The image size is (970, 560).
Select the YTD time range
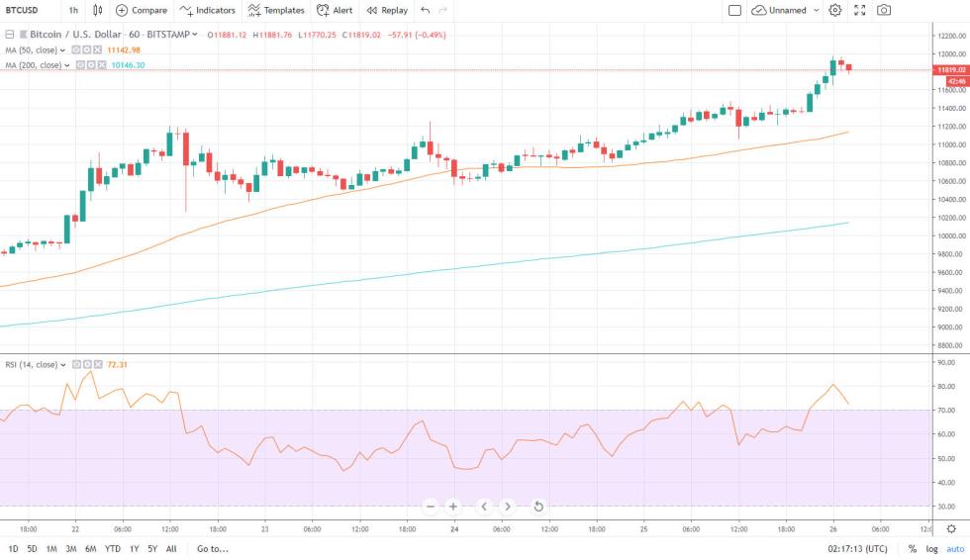112,548
